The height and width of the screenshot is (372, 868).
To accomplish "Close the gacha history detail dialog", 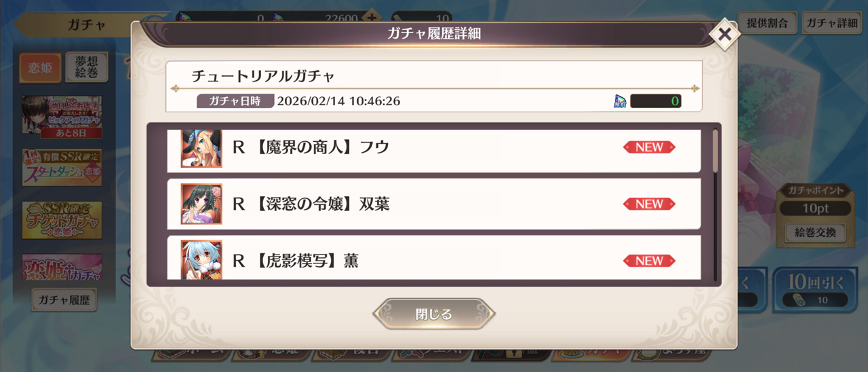I will (724, 35).
